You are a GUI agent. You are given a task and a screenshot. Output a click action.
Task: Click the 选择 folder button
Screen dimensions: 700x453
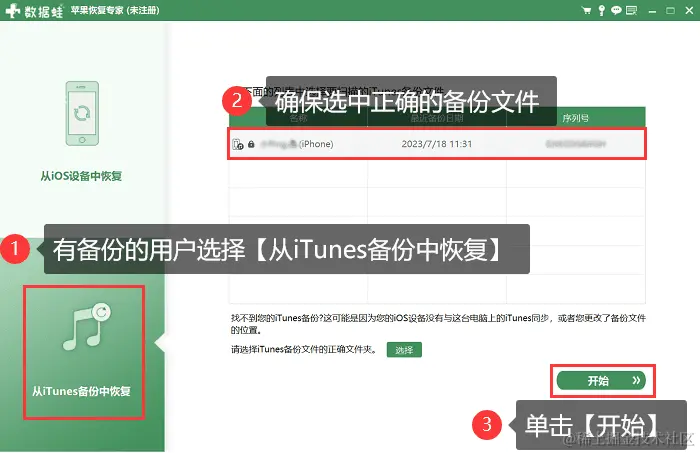point(404,350)
